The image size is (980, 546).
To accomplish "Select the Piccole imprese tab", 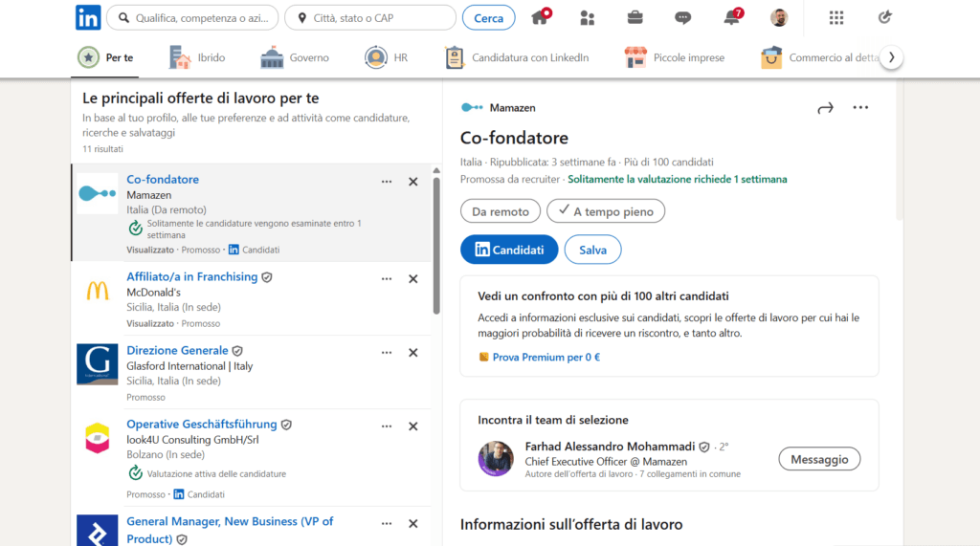I will tap(675, 57).
